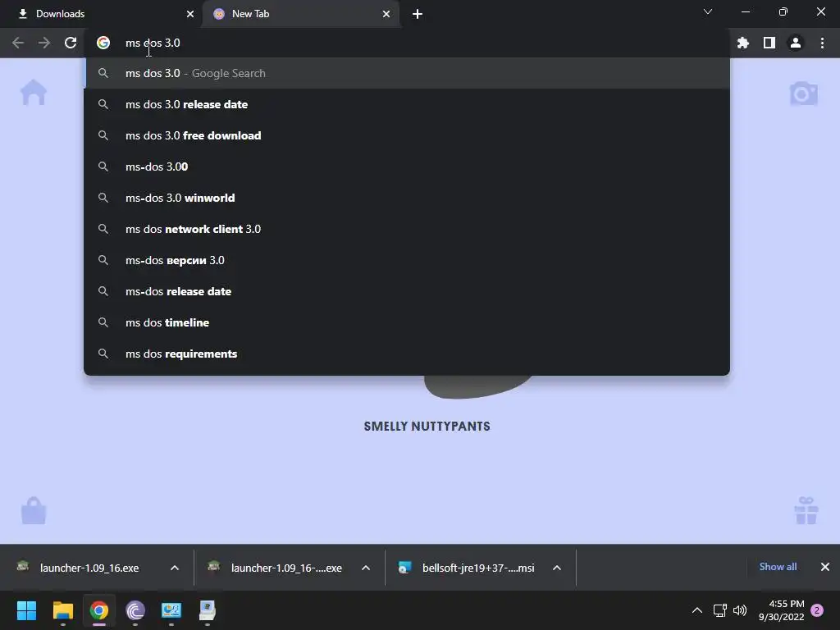The width and height of the screenshot is (840, 630).
Task: Switch to the New Tab tab
Action: pyautogui.click(x=300, y=14)
